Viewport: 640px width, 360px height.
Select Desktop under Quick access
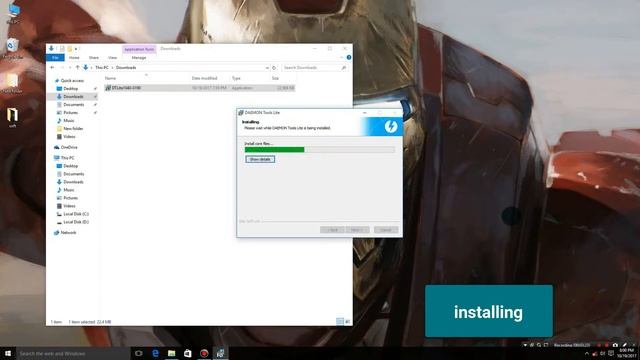point(70,89)
